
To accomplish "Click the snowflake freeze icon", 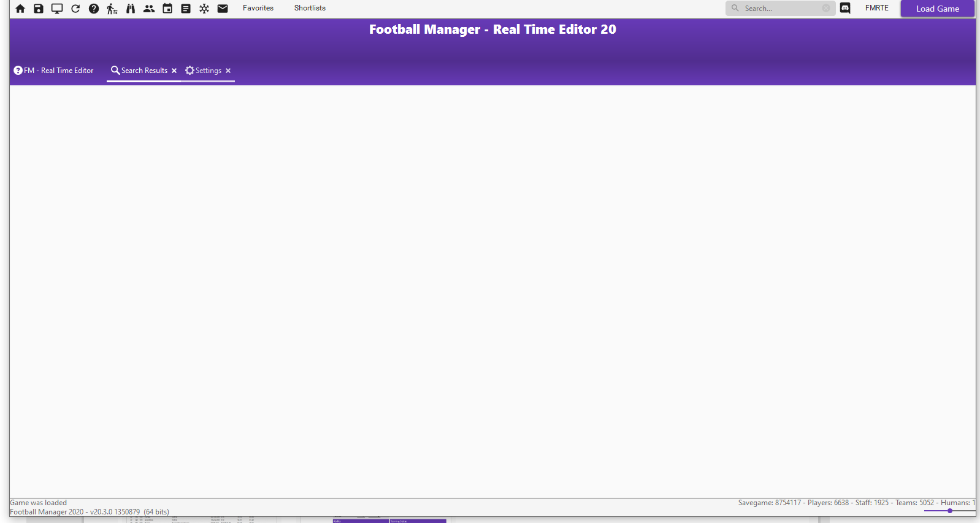I will (204, 9).
